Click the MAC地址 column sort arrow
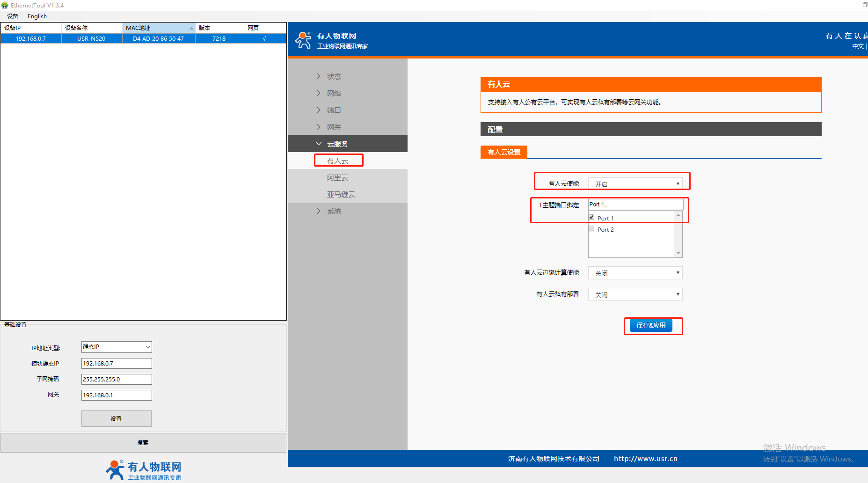This screenshot has height=483, width=868. [191, 28]
